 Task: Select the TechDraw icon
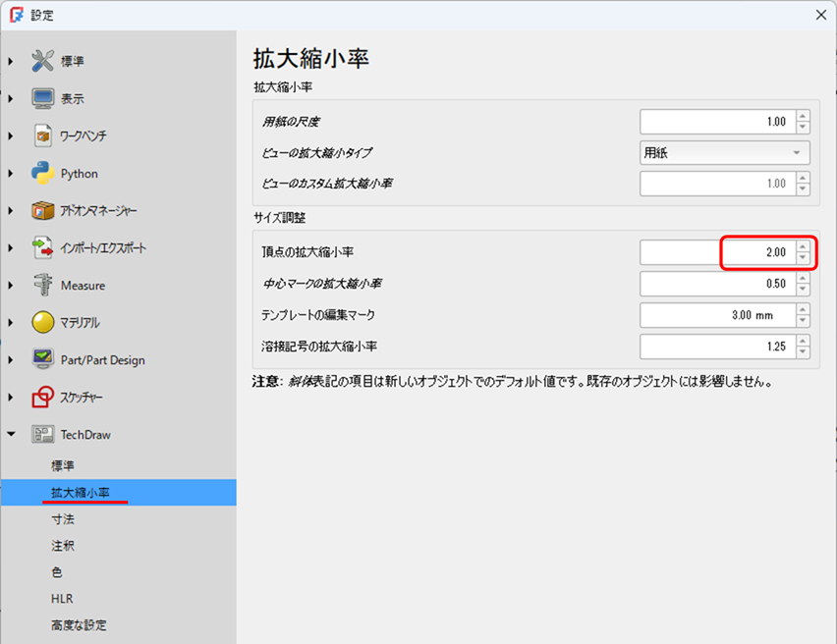pyautogui.click(x=42, y=434)
